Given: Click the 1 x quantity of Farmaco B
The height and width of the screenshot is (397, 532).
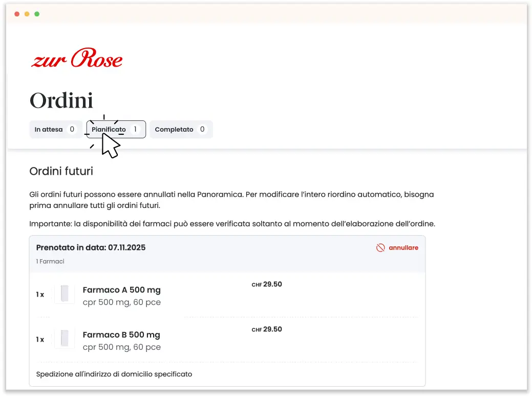Looking at the screenshot, I should 40,339.
